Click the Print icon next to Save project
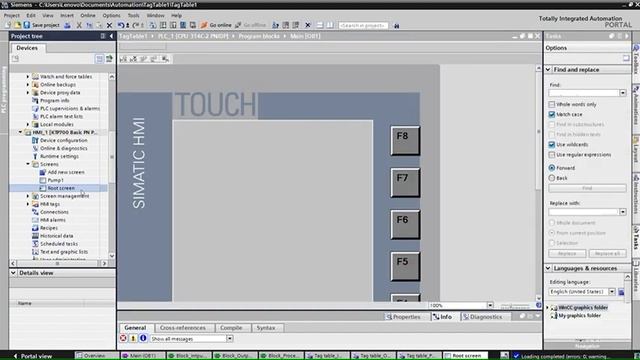The width and height of the screenshot is (640, 360). pyautogui.click(x=67, y=25)
